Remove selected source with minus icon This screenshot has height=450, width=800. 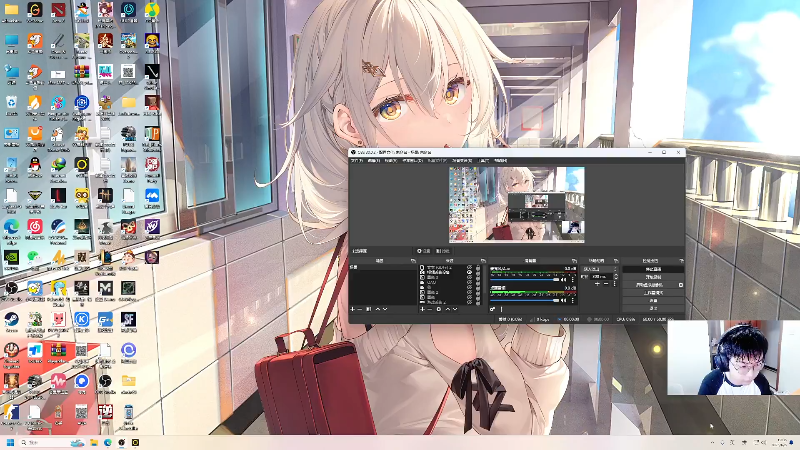[x=430, y=309]
